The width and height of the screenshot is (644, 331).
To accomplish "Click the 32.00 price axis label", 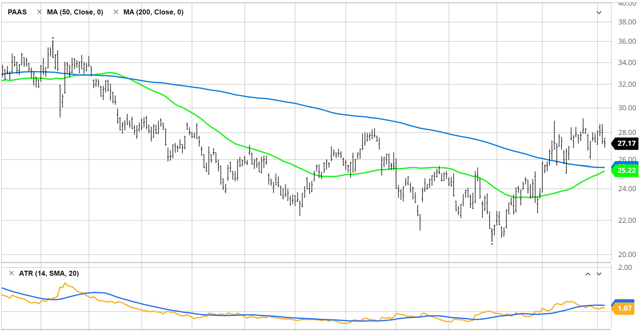I will pyautogui.click(x=627, y=84).
